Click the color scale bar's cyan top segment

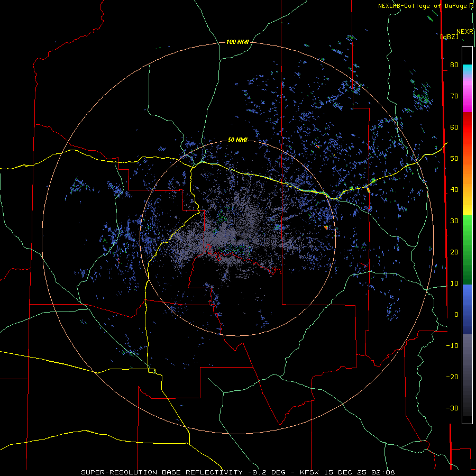click(467, 69)
